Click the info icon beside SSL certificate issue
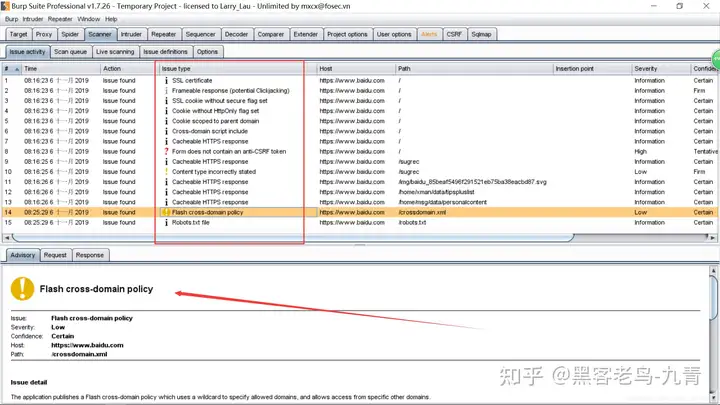 click(x=166, y=80)
